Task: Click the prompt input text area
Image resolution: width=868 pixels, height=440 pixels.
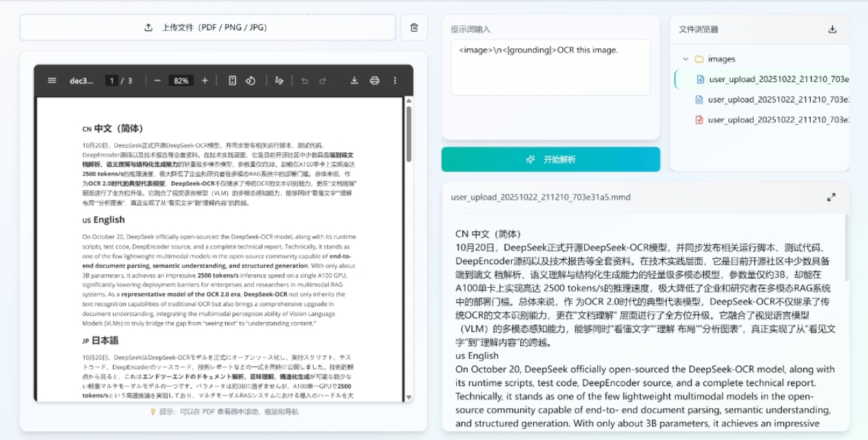Action: tap(551, 65)
